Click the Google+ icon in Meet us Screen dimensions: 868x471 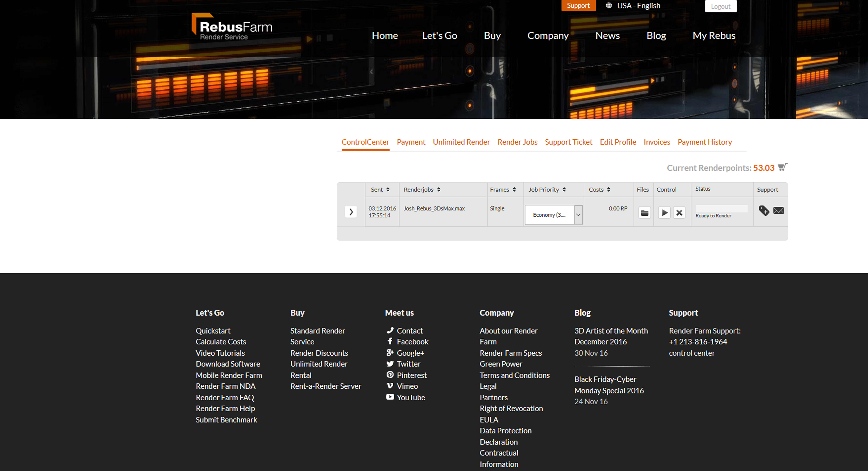point(390,353)
